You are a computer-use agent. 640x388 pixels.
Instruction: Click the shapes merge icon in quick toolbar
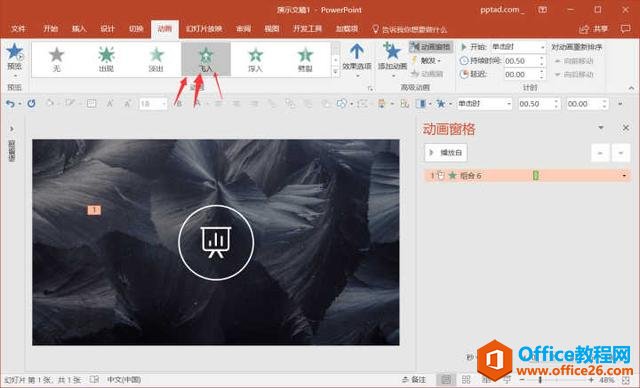341,104
